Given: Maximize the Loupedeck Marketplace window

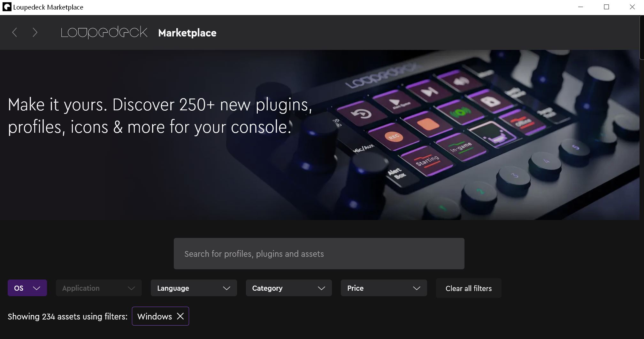Looking at the screenshot, I should point(606,7).
